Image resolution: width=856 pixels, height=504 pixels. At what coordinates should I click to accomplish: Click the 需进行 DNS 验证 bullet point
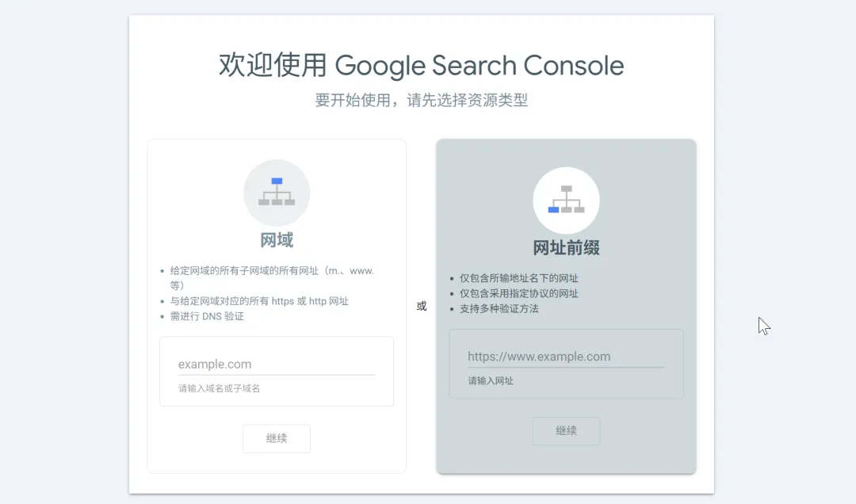(207, 316)
